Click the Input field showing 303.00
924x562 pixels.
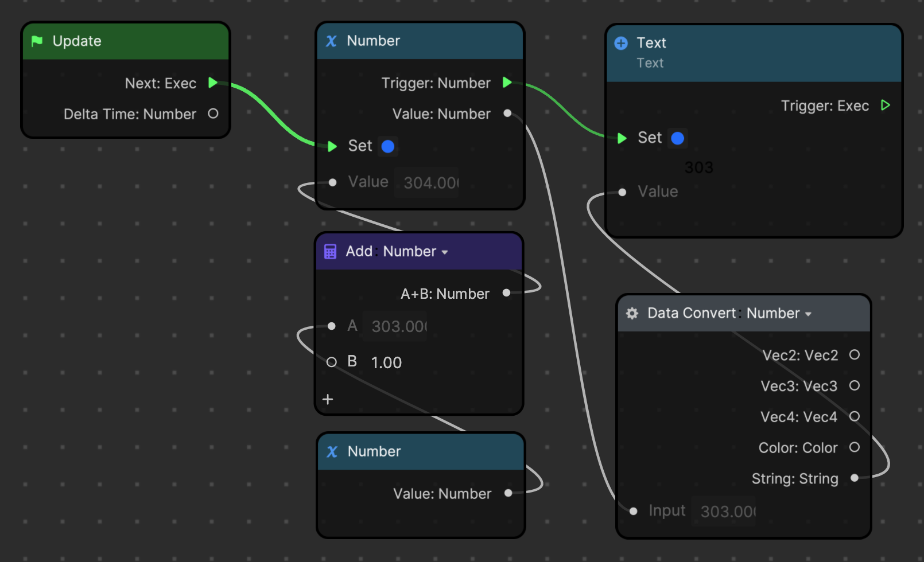724,511
